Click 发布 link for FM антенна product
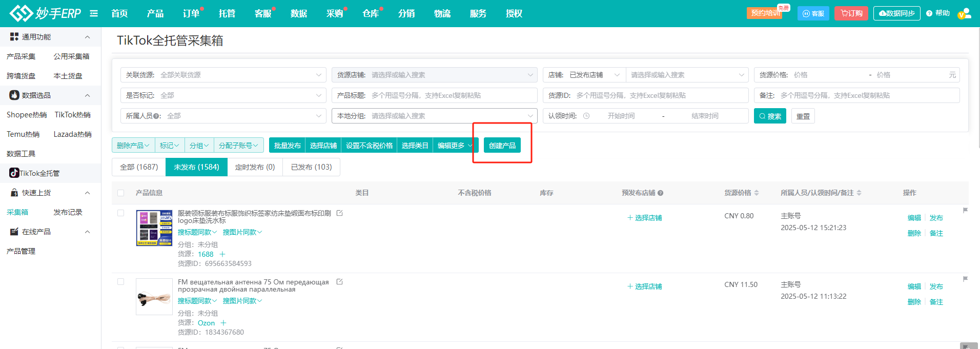The width and height of the screenshot is (980, 349). pyautogui.click(x=936, y=286)
